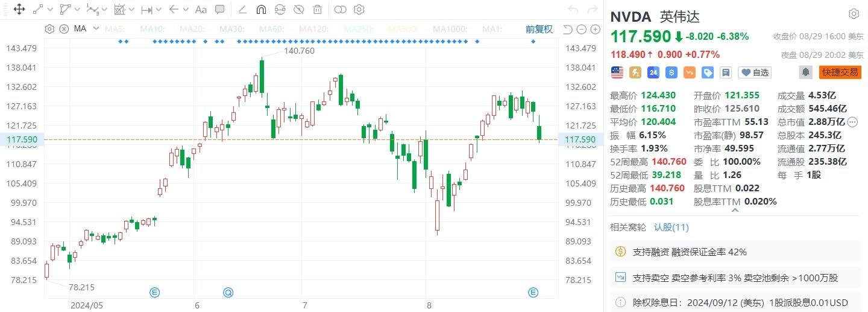Click the 140.760 high price annotation
Image resolution: width=868 pixels, height=312 pixels.
(299, 51)
